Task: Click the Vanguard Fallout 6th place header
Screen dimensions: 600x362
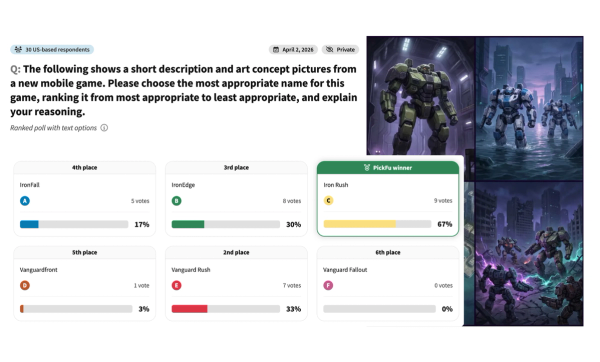Action: [388, 253]
